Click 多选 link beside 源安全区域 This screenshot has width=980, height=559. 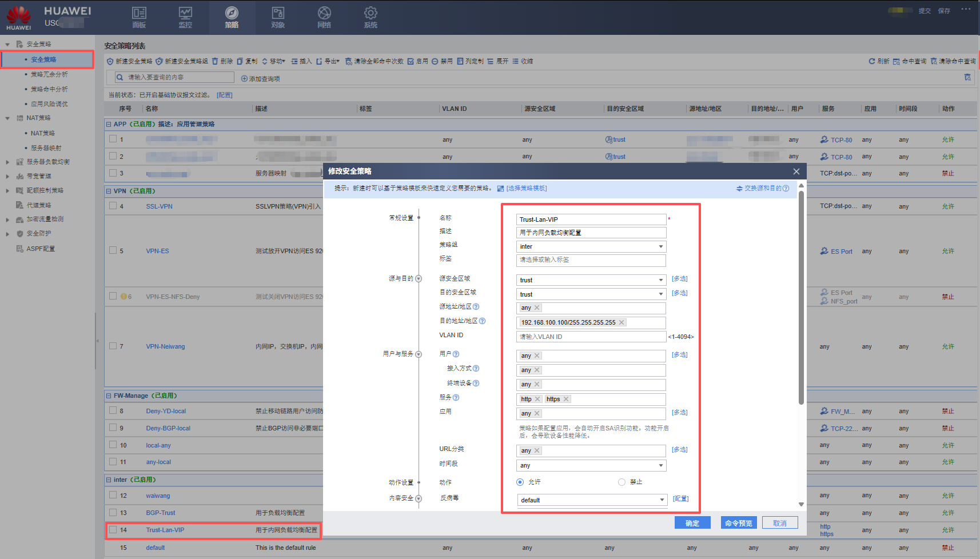[680, 279]
